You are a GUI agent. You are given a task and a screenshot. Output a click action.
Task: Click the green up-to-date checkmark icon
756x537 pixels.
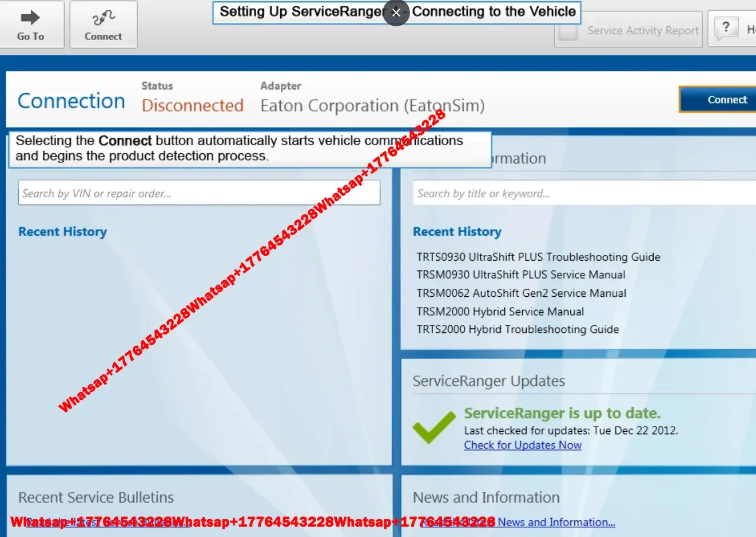[x=434, y=427]
